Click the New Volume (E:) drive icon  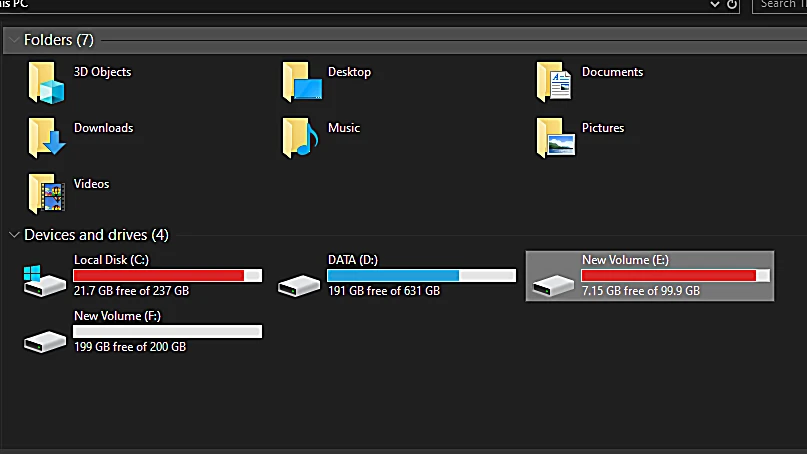554,285
